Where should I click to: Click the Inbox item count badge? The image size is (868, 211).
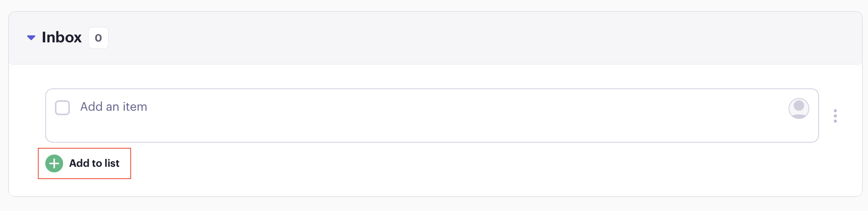[x=98, y=38]
